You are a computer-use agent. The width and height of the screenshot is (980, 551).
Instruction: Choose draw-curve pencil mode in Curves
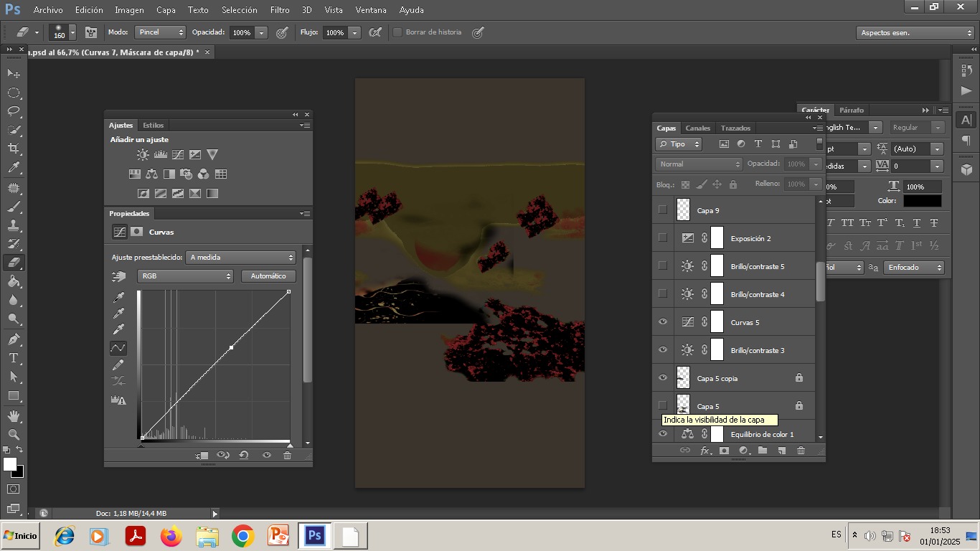tap(118, 365)
